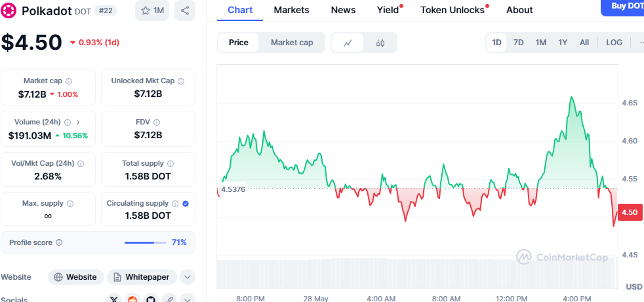Click the #22 rank badge
The image size is (644, 302).
pyautogui.click(x=106, y=10)
